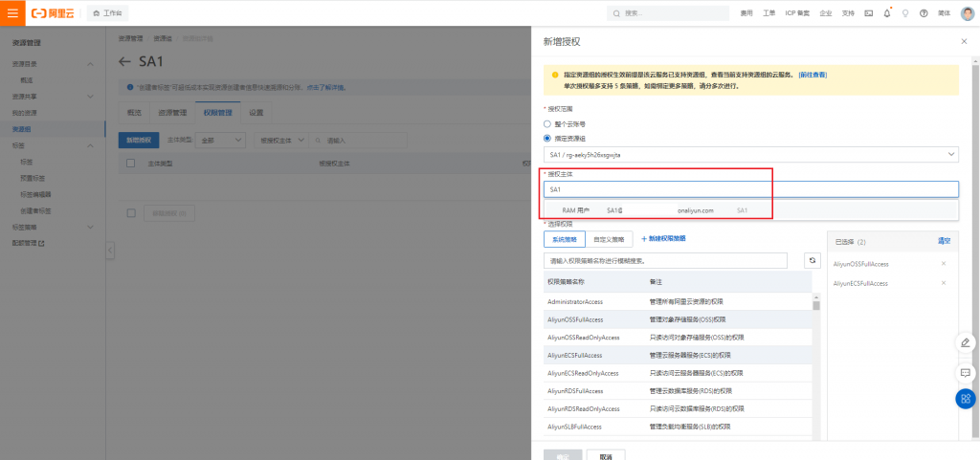Switch language via 简体

(x=944, y=13)
